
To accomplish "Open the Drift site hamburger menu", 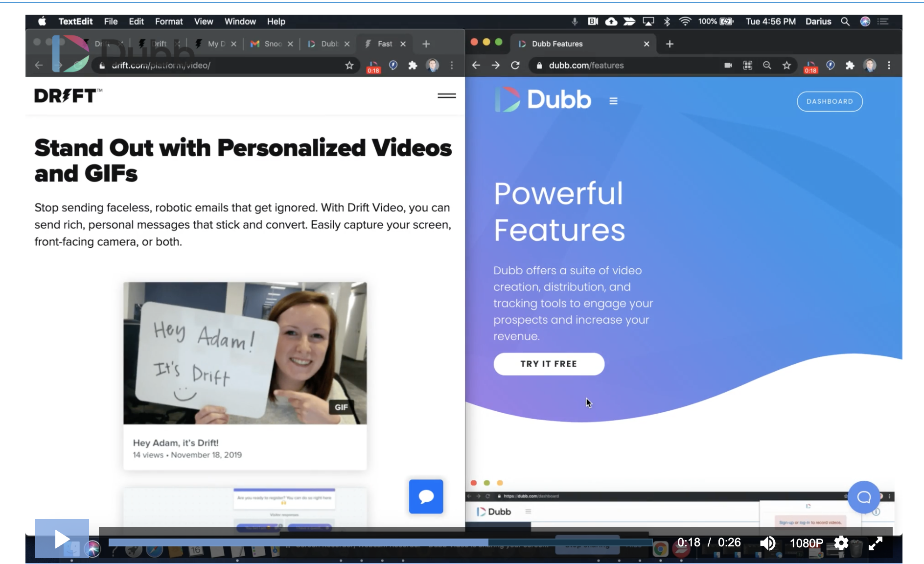I will coord(446,96).
